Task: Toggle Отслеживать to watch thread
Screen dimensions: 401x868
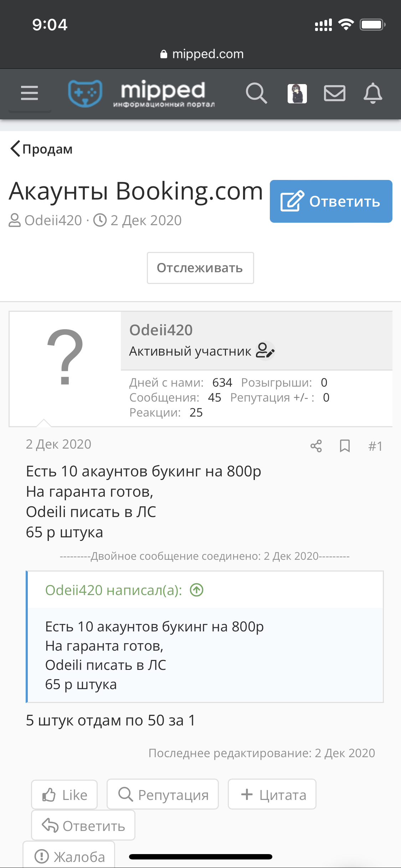Action: pyautogui.click(x=200, y=268)
